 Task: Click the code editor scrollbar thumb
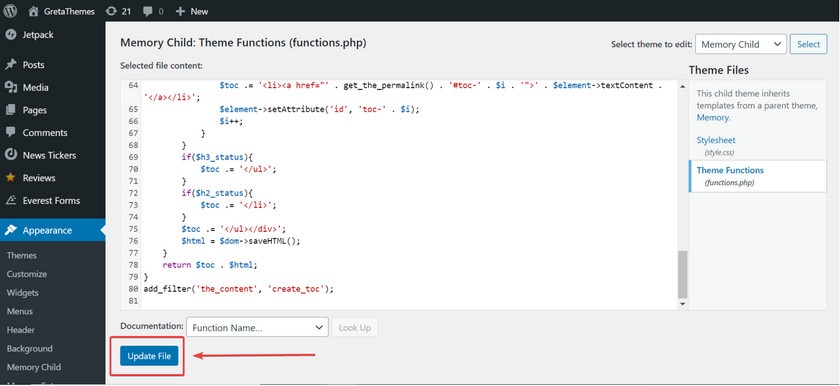pyautogui.click(x=682, y=275)
